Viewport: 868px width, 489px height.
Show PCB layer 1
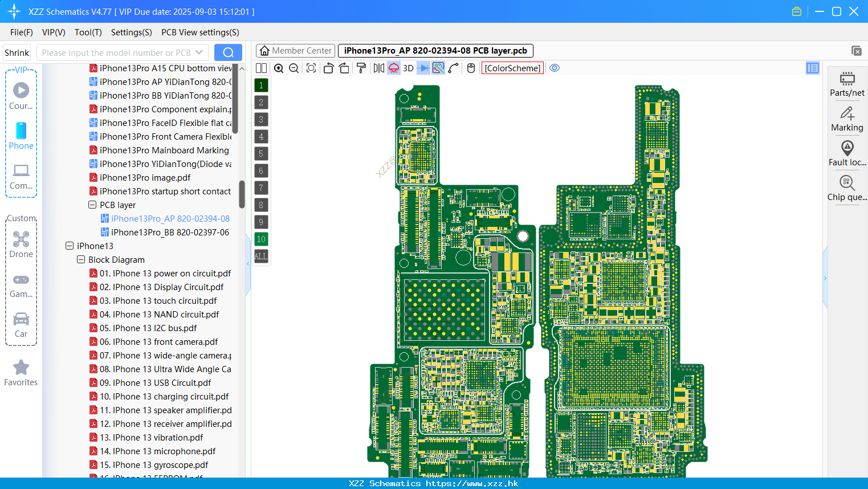tap(261, 85)
